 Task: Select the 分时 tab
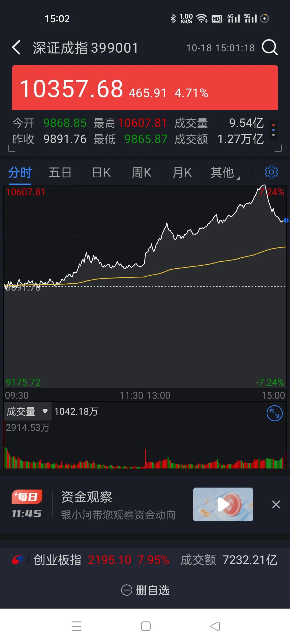tap(20, 172)
